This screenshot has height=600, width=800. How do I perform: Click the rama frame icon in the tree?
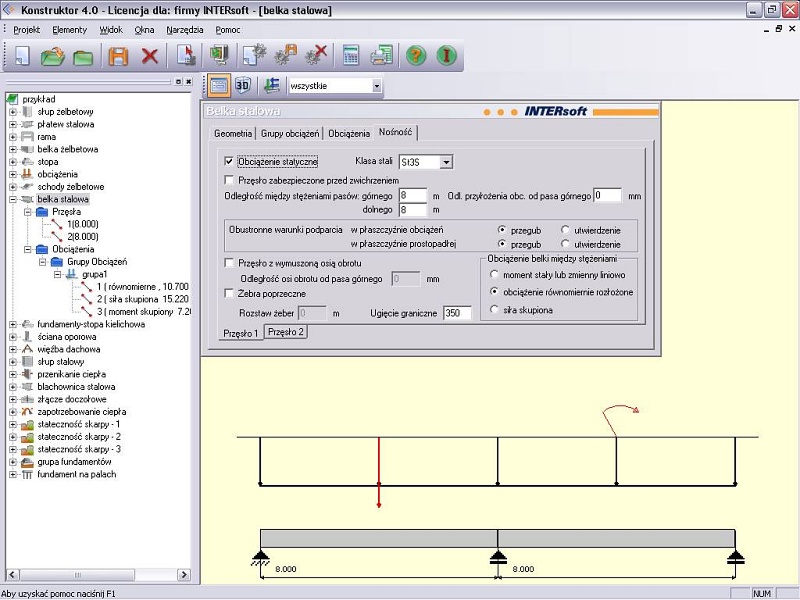click(x=27, y=137)
